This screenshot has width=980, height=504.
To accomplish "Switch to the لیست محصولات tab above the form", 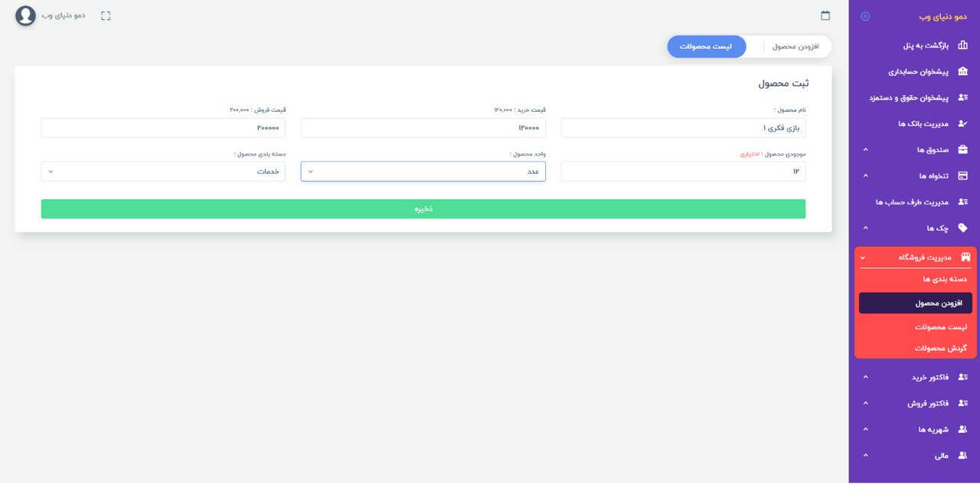I will (705, 47).
